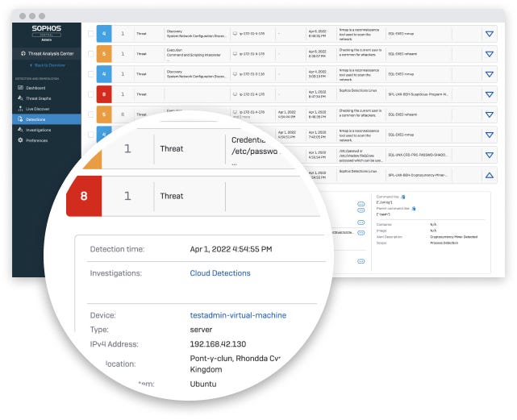
Task: Open the Threat Analysis Center heading
Action: (47, 53)
